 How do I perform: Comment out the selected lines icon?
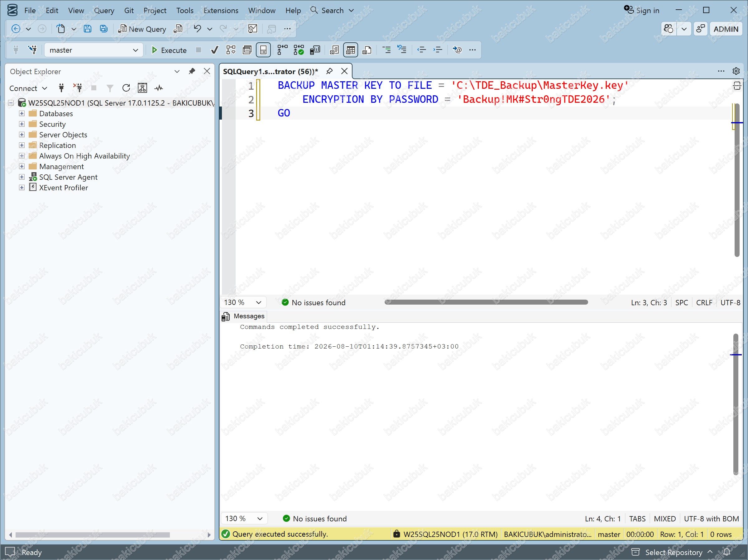(x=386, y=50)
